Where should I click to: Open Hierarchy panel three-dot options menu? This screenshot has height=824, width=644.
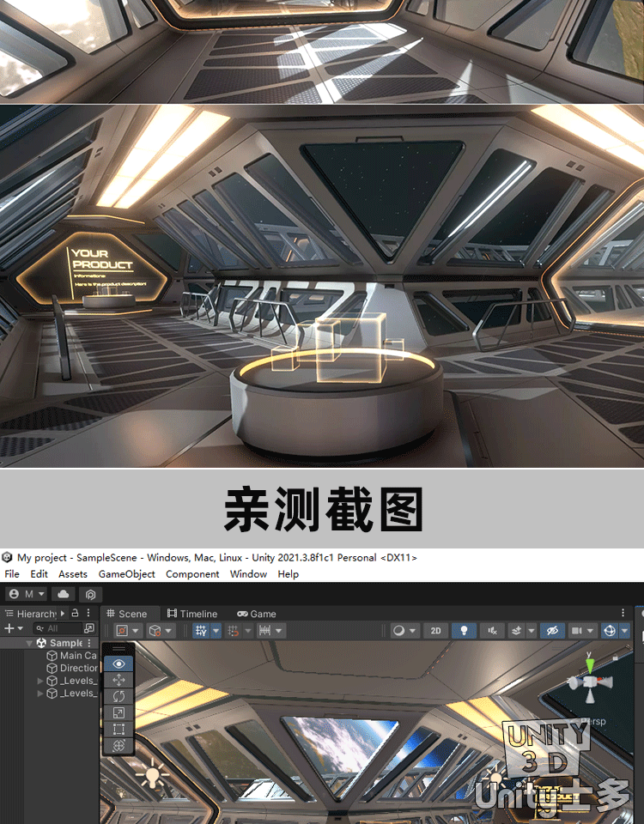pyautogui.click(x=88, y=613)
